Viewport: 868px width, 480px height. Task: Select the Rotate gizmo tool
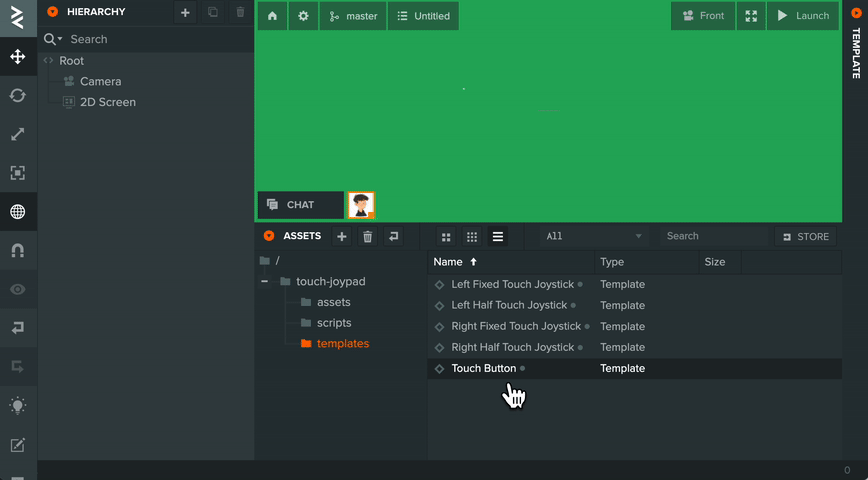click(x=18, y=95)
